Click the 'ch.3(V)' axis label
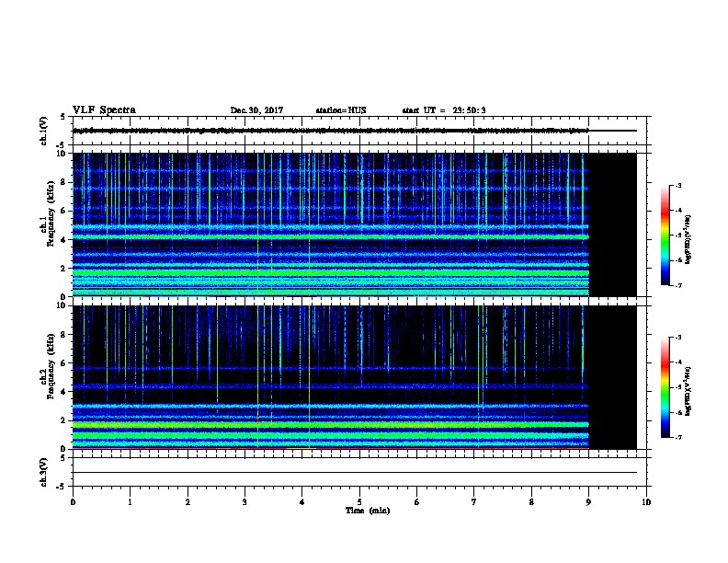 (44, 472)
